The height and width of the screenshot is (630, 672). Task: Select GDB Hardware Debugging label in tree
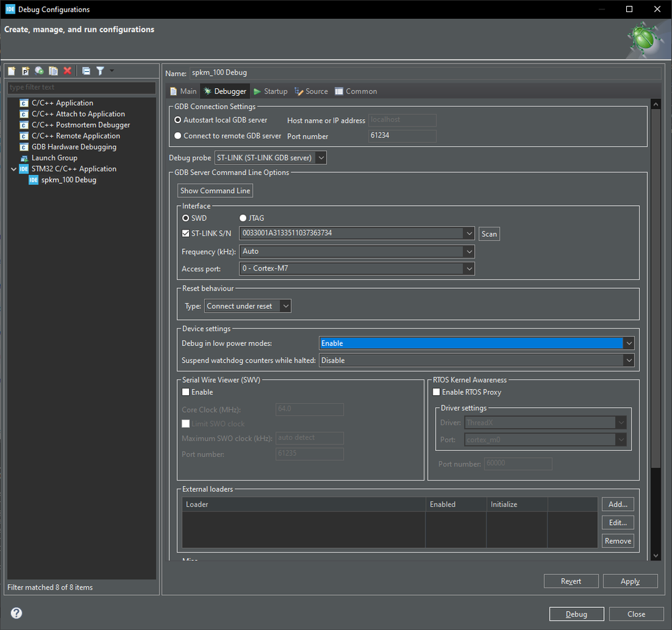pos(74,147)
